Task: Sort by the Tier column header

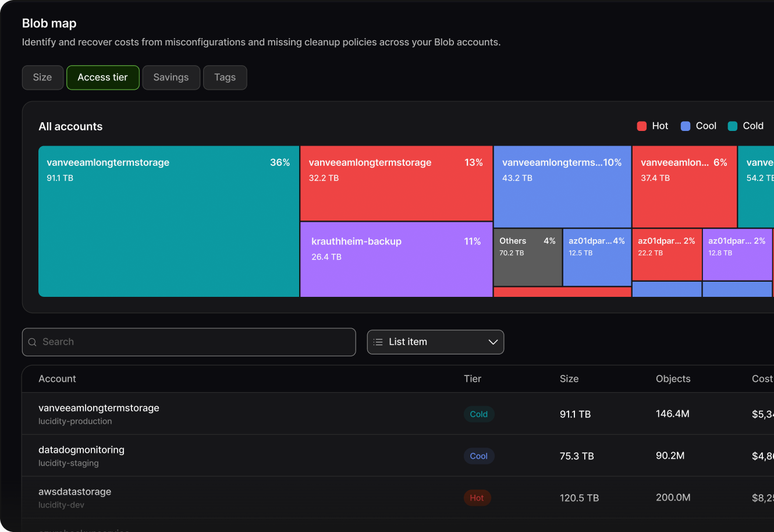Action: [473, 379]
